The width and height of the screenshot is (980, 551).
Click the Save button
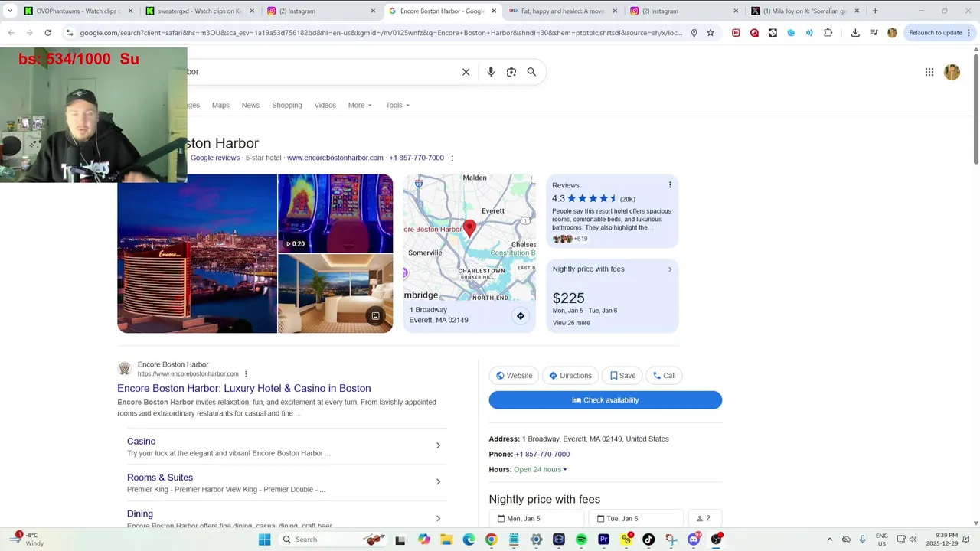coord(622,376)
